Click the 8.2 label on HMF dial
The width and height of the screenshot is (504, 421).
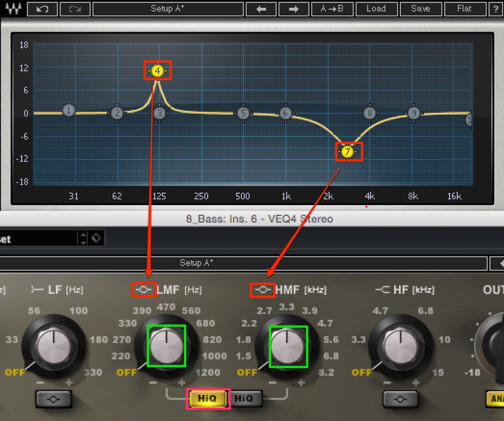point(326,373)
